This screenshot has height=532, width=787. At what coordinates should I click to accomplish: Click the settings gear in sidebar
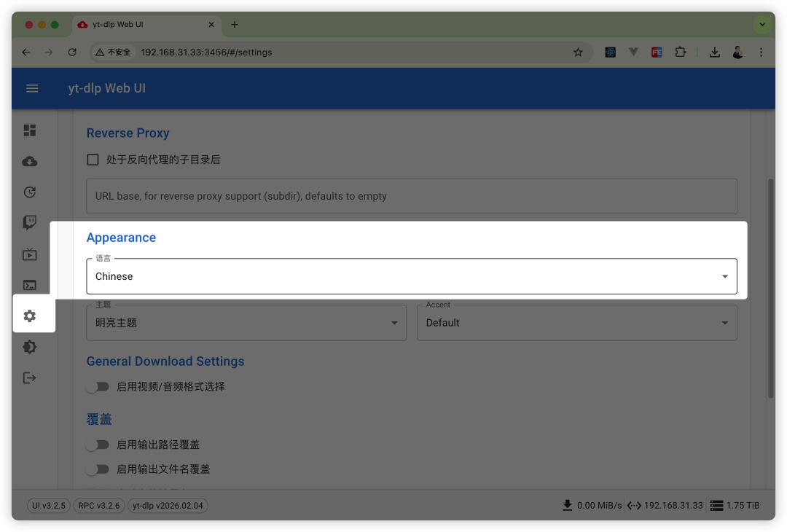point(30,316)
